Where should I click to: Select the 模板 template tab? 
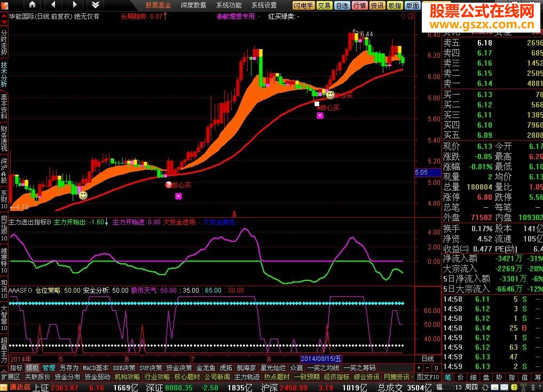coord(32,368)
